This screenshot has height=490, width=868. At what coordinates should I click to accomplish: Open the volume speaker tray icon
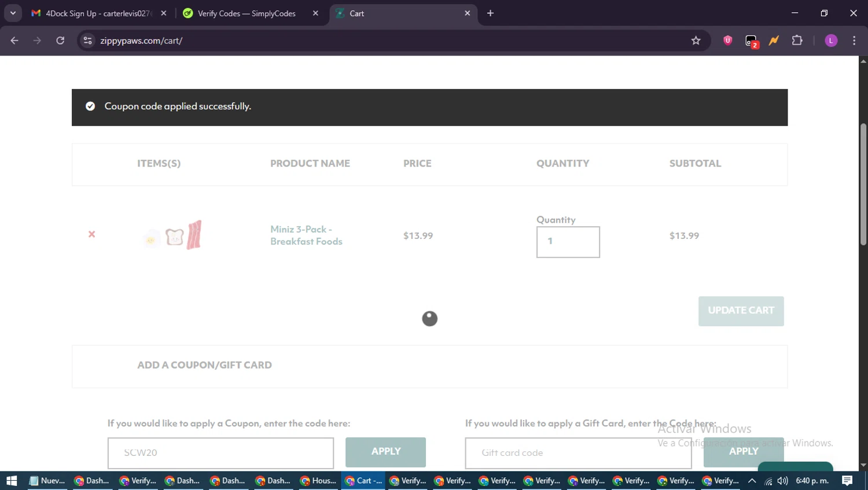click(x=782, y=481)
